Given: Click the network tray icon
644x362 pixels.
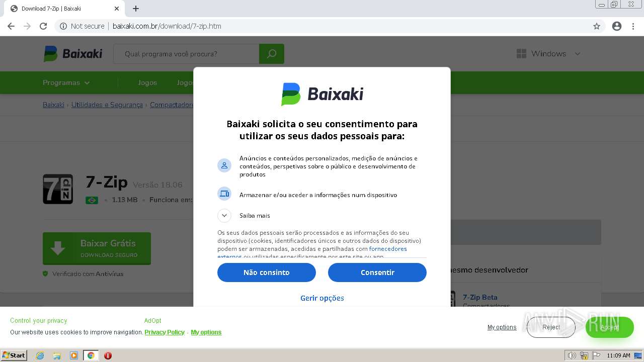Looking at the screenshot, I should click(x=584, y=355).
